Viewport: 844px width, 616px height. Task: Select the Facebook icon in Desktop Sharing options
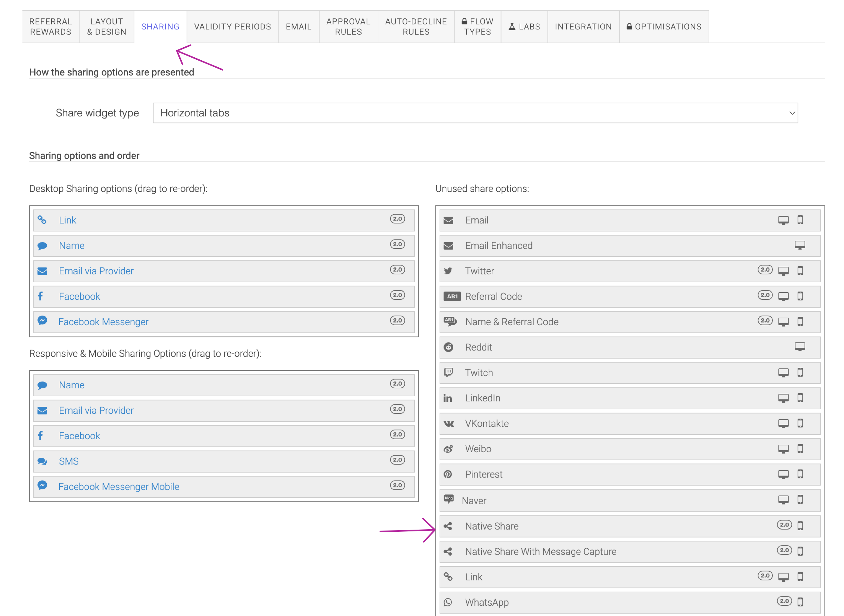click(x=41, y=296)
